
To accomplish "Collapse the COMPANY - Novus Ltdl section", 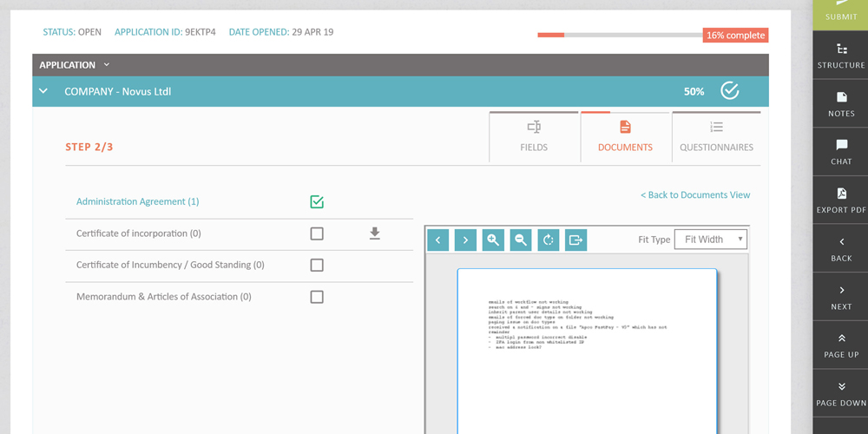I will tap(43, 91).
